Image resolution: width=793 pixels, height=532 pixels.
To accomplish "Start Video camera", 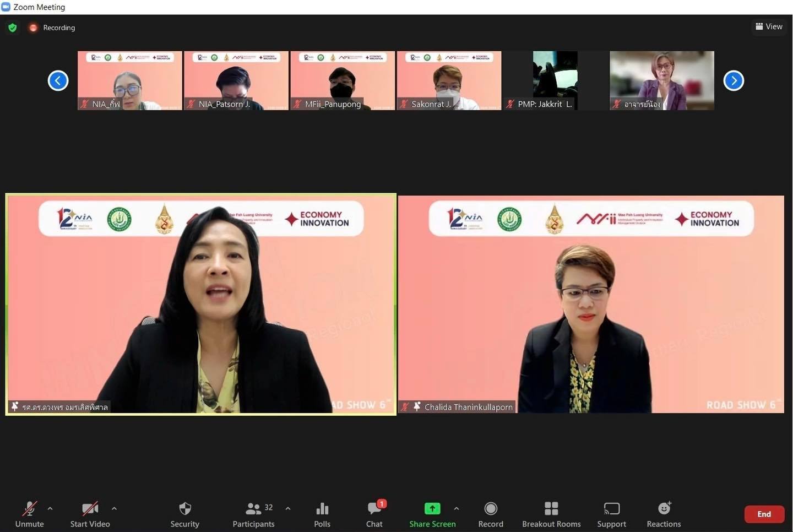I will pyautogui.click(x=90, y=514).
